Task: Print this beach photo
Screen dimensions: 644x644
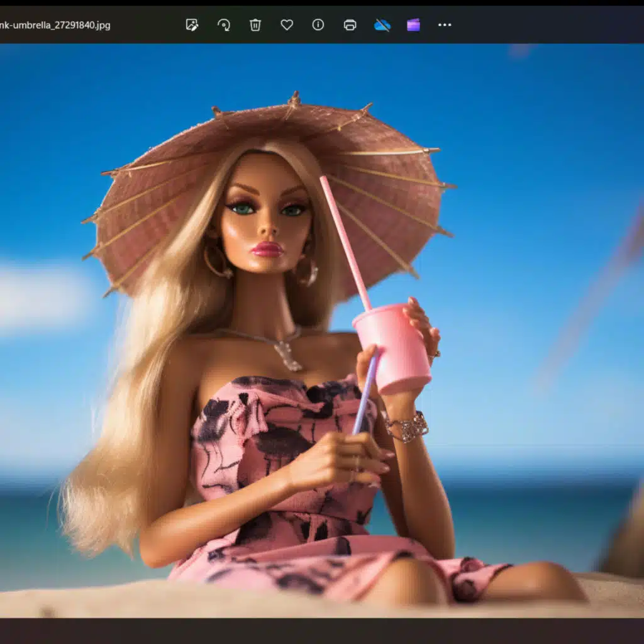Action: [350, 25]
